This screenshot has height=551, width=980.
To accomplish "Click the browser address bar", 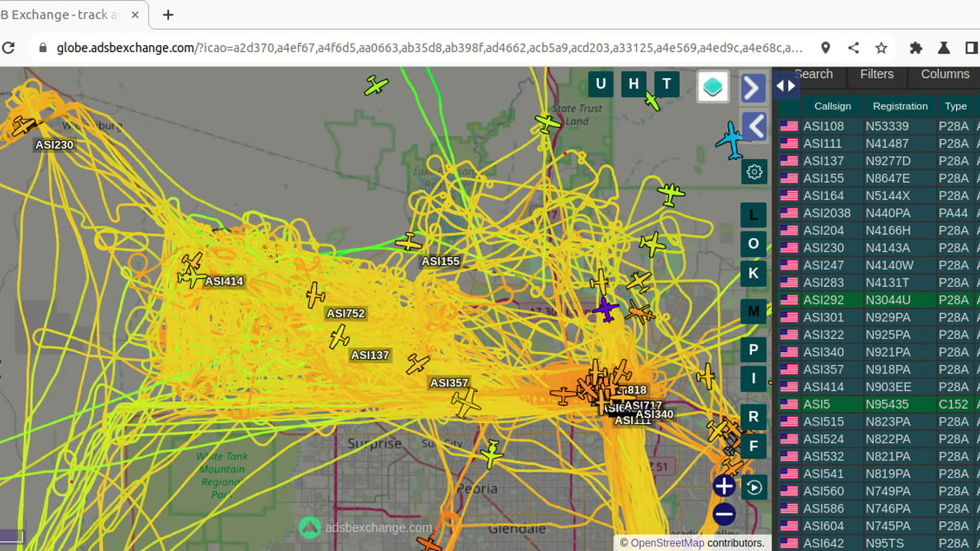I will point(429,47).
